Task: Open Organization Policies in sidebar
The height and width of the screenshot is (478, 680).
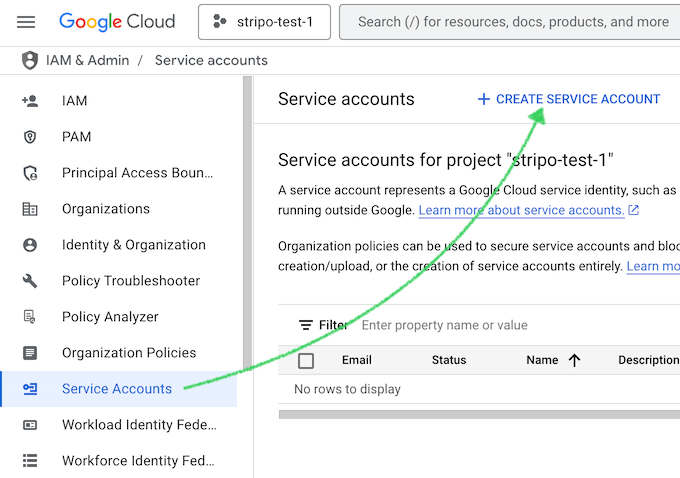Action: coord(129,353)
